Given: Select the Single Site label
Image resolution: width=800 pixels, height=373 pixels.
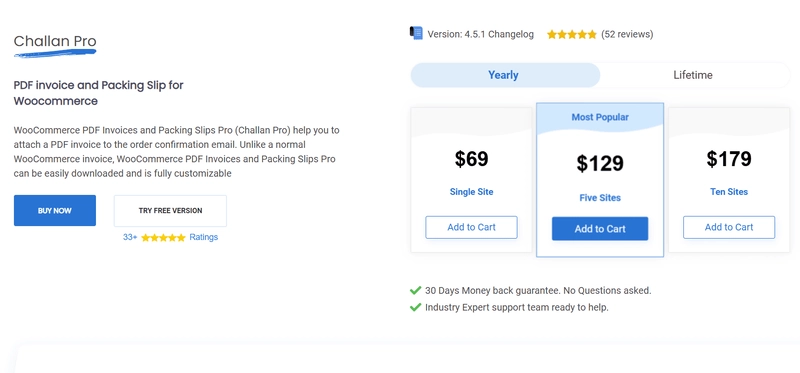Looking at the screenshot, I should 471,192.
